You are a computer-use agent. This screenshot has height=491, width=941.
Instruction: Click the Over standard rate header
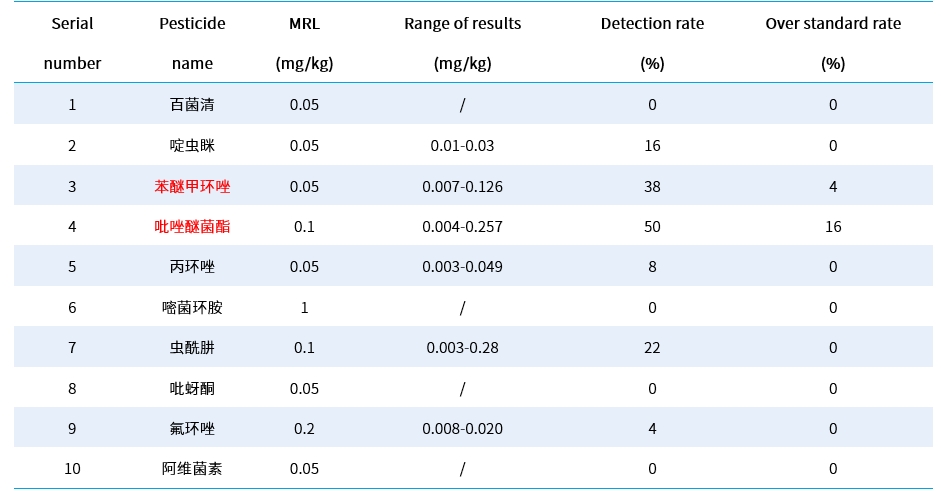(x=833, y=43)
